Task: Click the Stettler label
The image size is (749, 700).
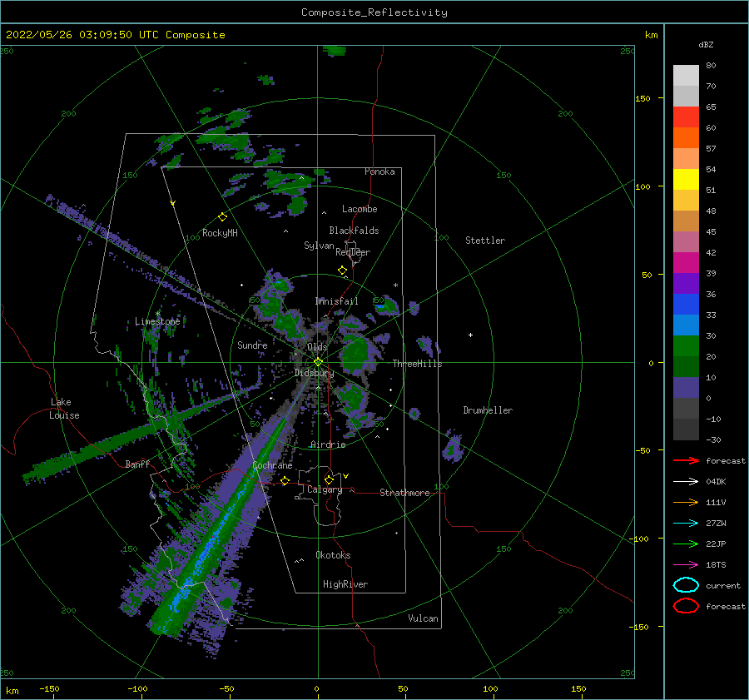Action: point(485,241)
